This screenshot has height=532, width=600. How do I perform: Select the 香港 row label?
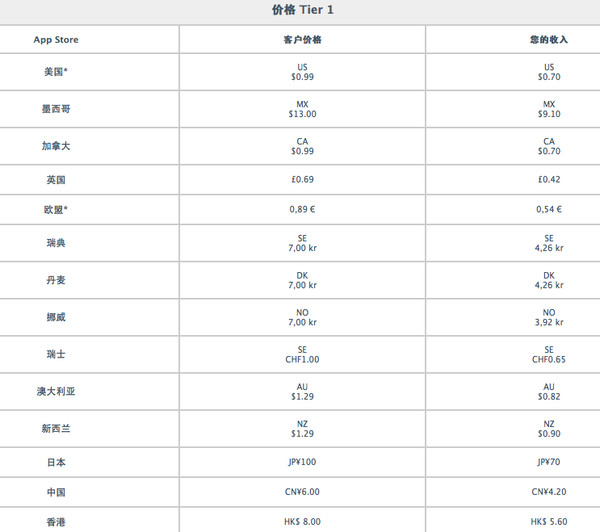point(56,522)
